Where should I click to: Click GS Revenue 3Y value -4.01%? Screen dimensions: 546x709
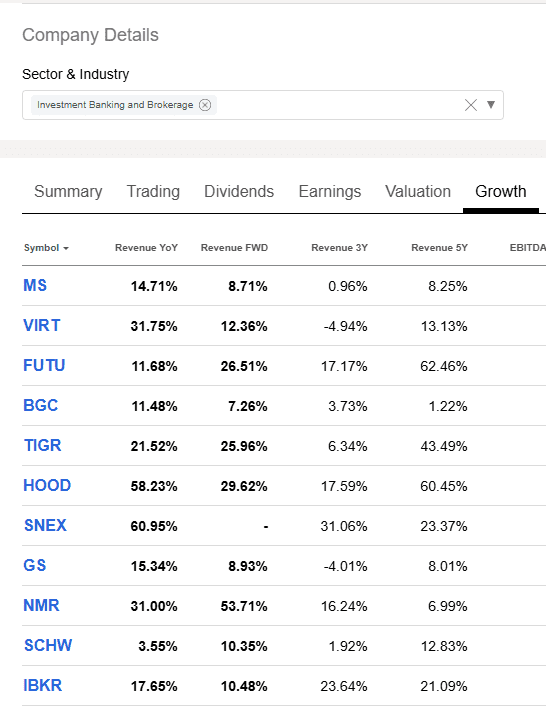(x=345, y=566)
